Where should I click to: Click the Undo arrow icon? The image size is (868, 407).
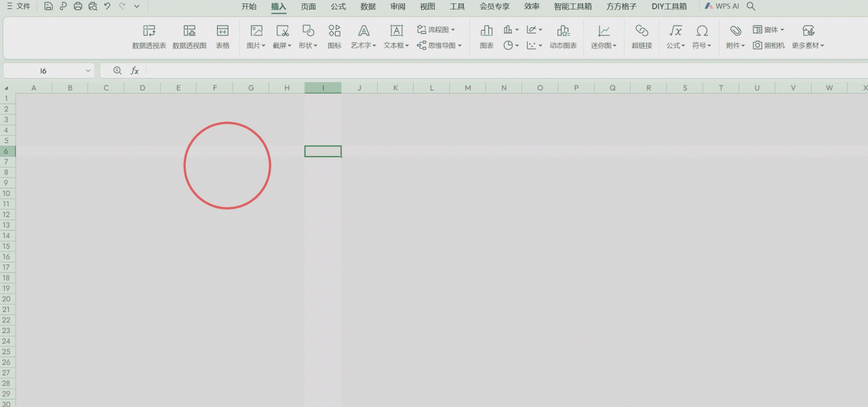(107, 6)
